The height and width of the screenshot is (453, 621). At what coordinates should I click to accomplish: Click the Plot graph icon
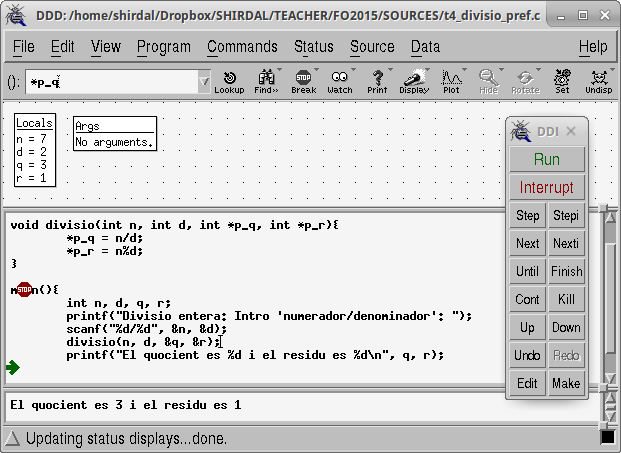click(451, 81)
